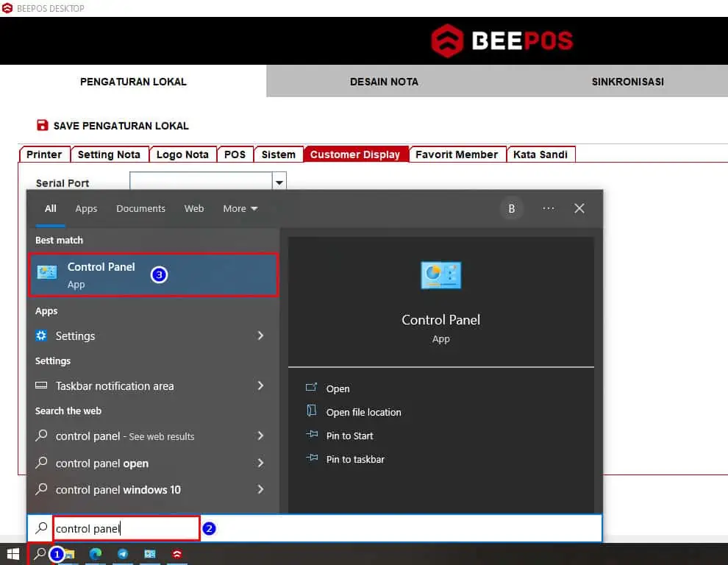Click SAVE PENGATURAN LOKAL button text
The image size is (728, 565).
coord(121,126)
